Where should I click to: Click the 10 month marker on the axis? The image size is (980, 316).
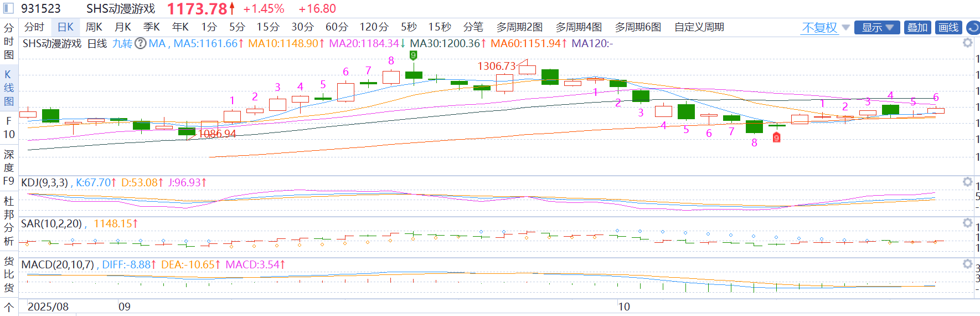point(624,307)
